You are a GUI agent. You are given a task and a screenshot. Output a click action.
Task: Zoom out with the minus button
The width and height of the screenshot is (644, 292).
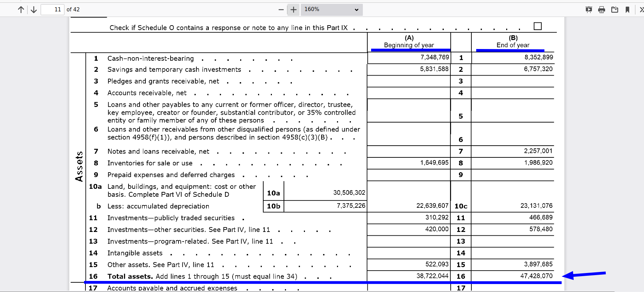(x=281, y=10)
